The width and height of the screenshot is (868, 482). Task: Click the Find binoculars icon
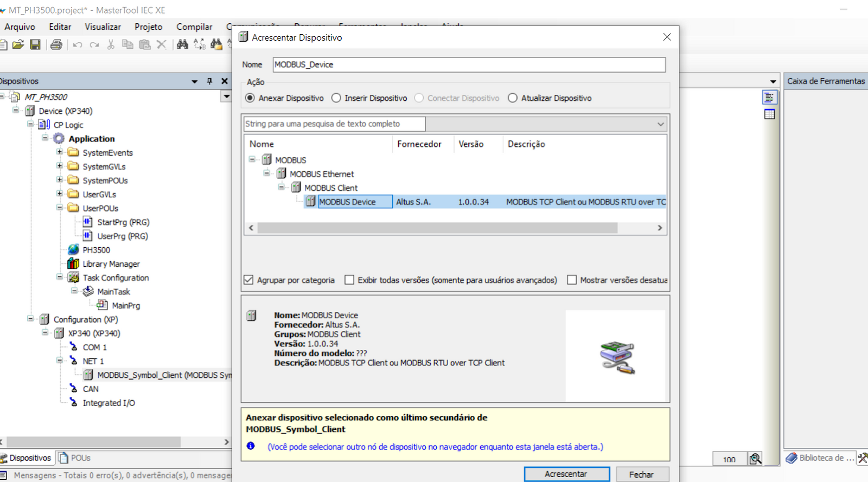click(182, 44)
